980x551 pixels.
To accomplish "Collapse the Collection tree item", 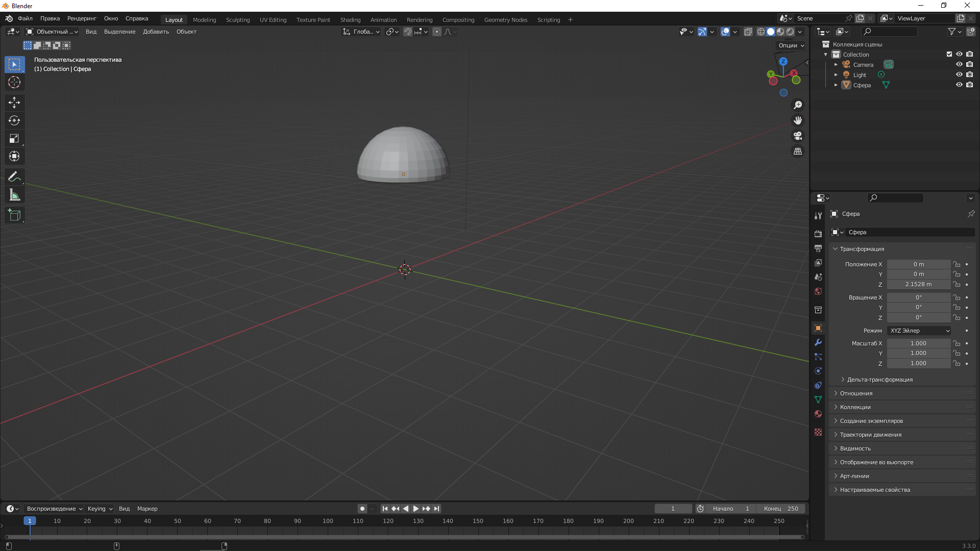I will [825, 54].
